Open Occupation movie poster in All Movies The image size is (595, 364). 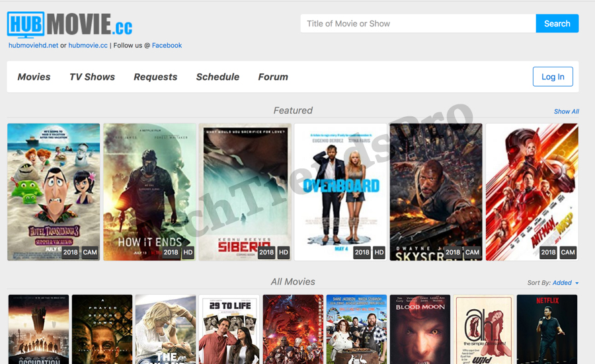point(39,329)
